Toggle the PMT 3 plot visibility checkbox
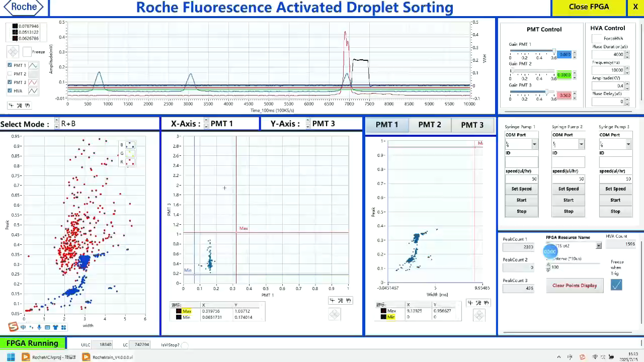Image resolution: width=644 pixels, height=362 pixels. [10, 82]
